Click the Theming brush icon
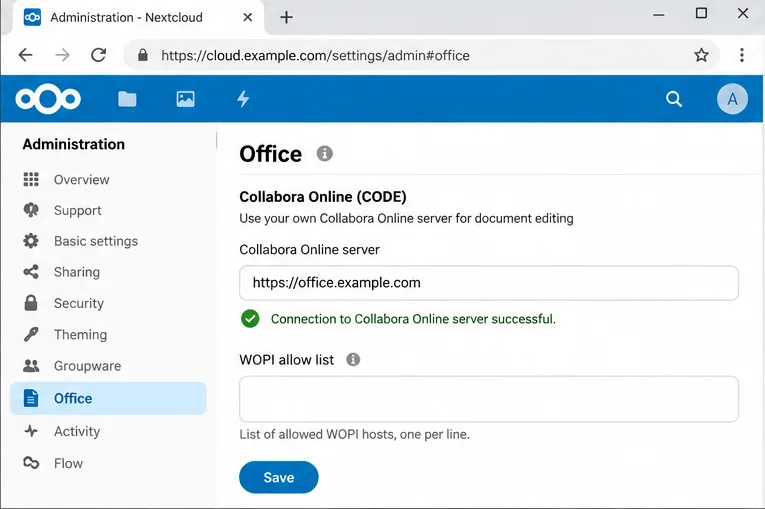 click(x=31, y=334)
